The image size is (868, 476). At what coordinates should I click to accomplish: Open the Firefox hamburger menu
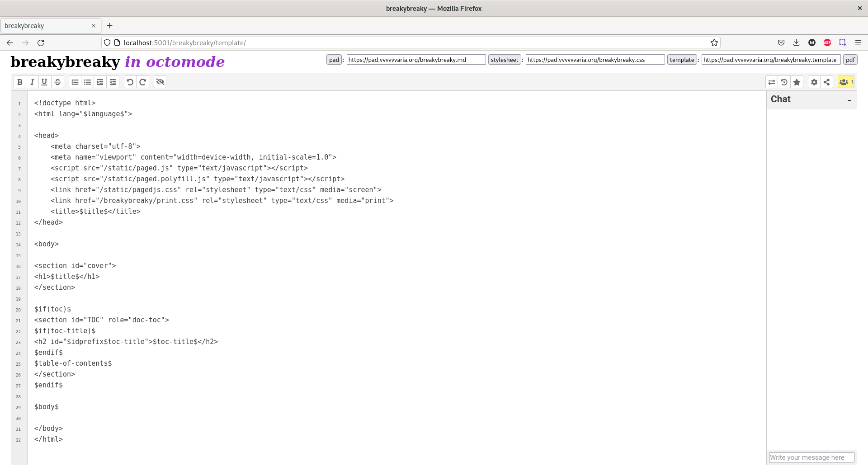click(x=858, y=42)
